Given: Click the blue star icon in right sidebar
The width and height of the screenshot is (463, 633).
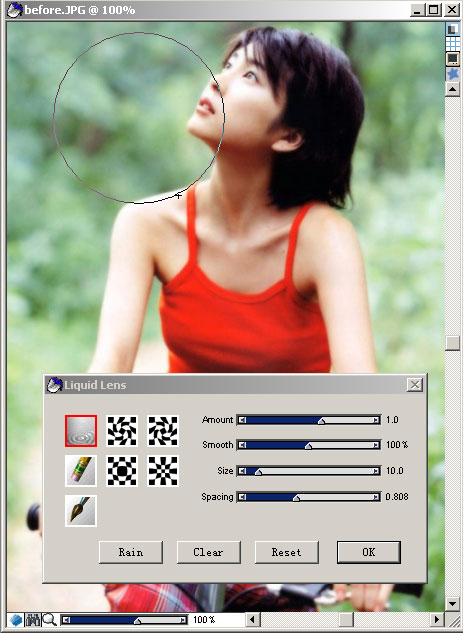Looking at the screenshot, I should point(453,74).
